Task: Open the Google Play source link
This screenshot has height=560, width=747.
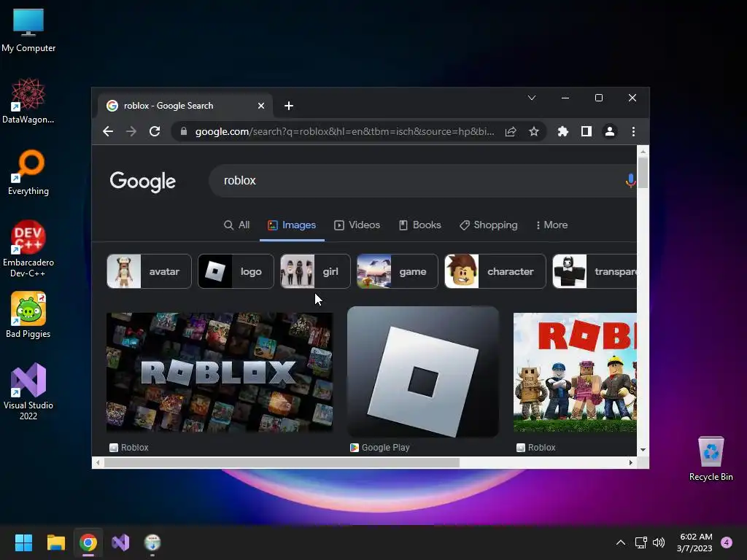Action: [380, 448]
